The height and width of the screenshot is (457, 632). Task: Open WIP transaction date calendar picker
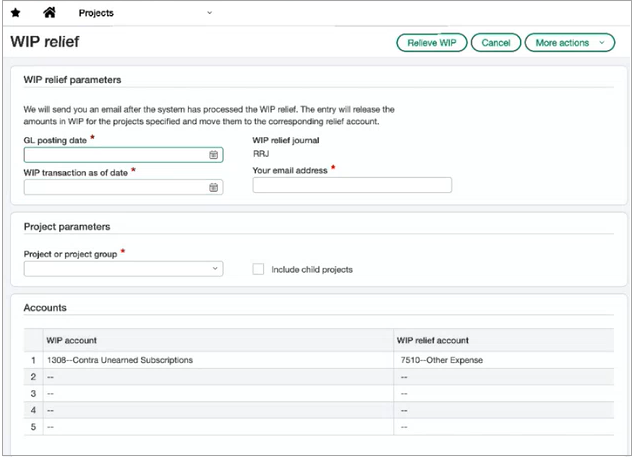pos(213,187)
